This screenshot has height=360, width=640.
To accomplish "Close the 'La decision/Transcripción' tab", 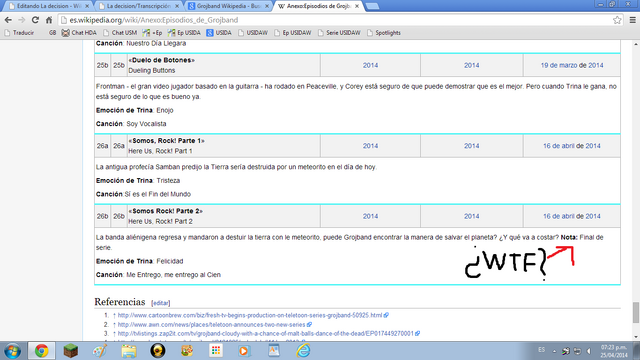I will [177, 6].
